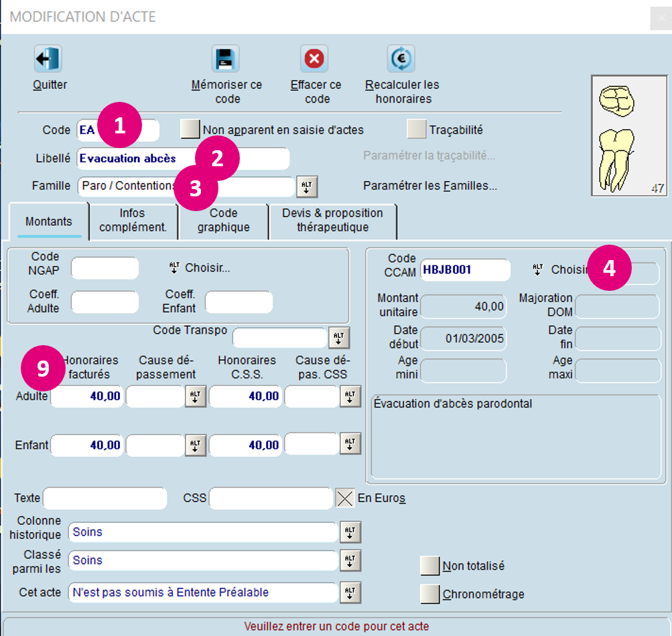The image size is (672, 636).
Task: Click Recalculer les honoraires euro icon
Action: tap(401, 59)
